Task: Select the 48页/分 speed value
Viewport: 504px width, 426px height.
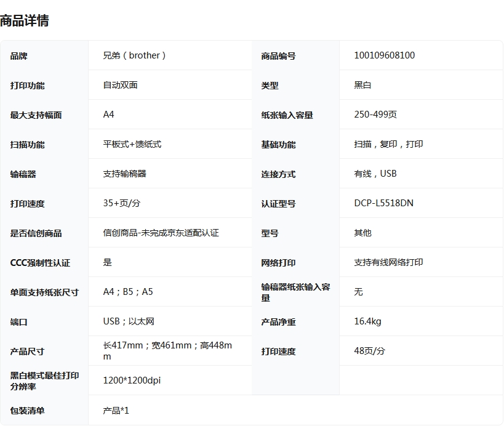Action: [x=370, y=351]
